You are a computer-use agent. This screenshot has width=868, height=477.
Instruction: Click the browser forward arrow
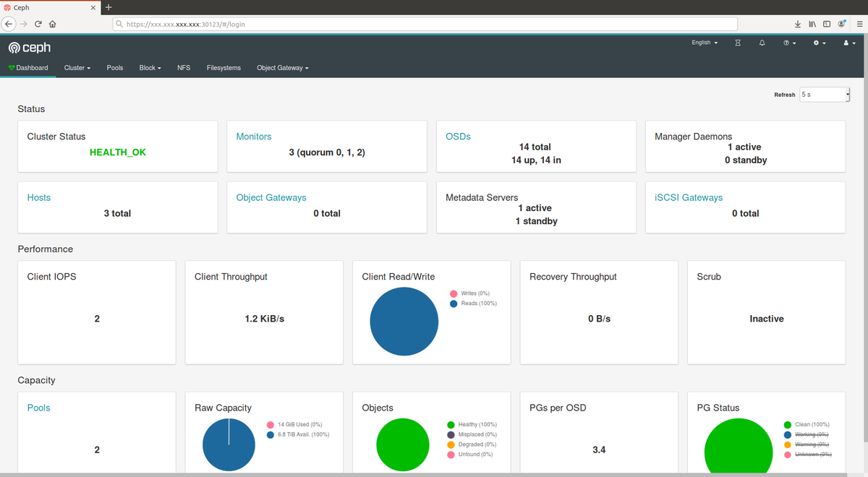coord(24,24)
